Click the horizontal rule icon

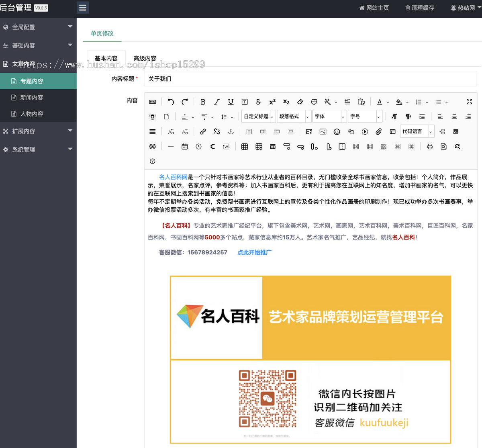[171, 147]
